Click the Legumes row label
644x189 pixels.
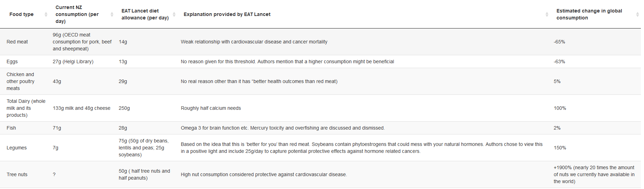tap(17, 148)
